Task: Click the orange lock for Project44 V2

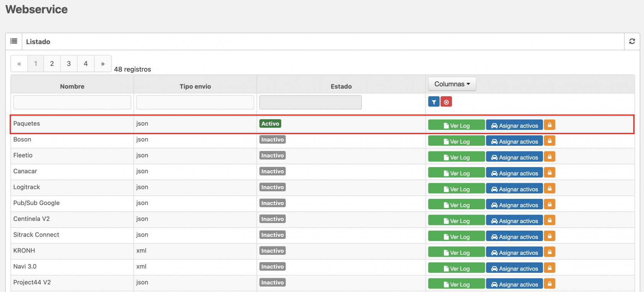Action: click(550, 284)
